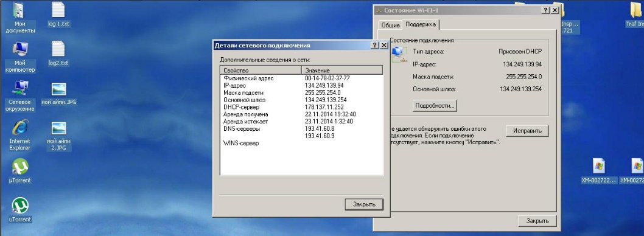This screenshot has width=644, height=236.
Task: Select the log2.txt file icon
Action: [58, 54]
